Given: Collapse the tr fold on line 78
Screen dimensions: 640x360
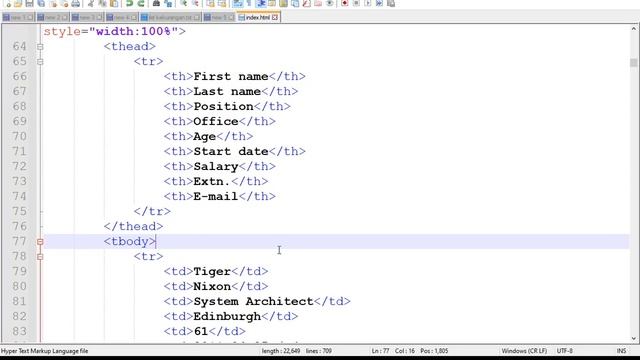Looking at the screenshot, I should tap(40, 257).
